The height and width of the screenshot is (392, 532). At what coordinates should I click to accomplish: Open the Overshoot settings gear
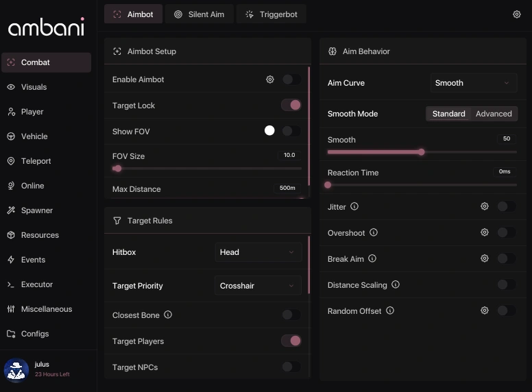pos(485,232)
